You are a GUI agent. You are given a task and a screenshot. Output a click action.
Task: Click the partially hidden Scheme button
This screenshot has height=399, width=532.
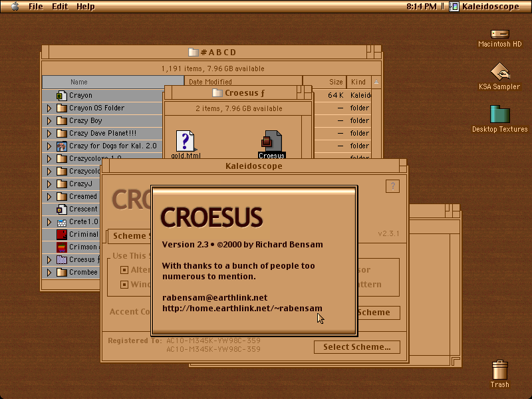point(379,312)
